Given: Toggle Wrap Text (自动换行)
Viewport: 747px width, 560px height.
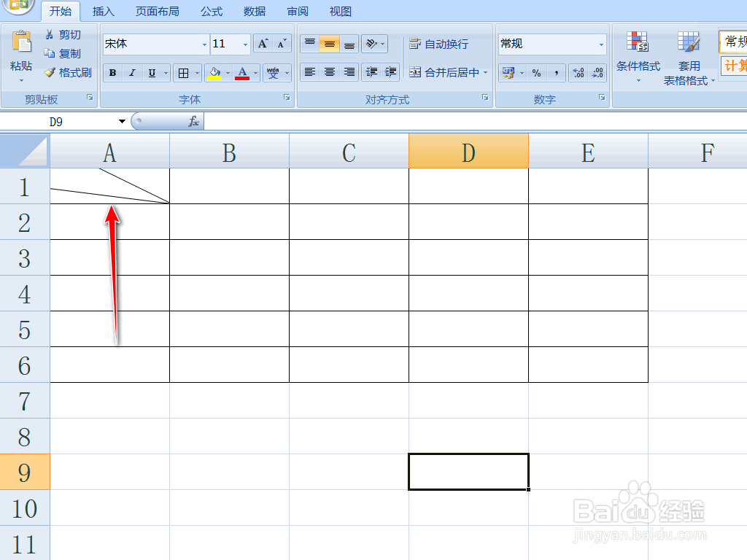Looking at the screenshot, I should [x=438, y=44].
